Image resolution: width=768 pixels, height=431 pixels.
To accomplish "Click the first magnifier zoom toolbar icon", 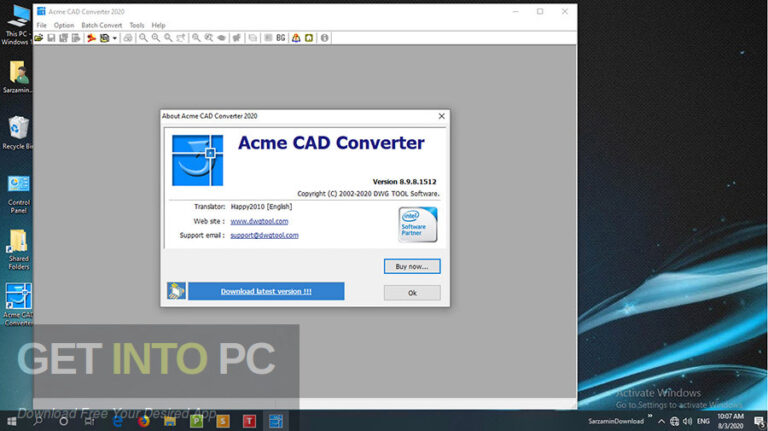I will pyautogui.click(x=143, y=38).
